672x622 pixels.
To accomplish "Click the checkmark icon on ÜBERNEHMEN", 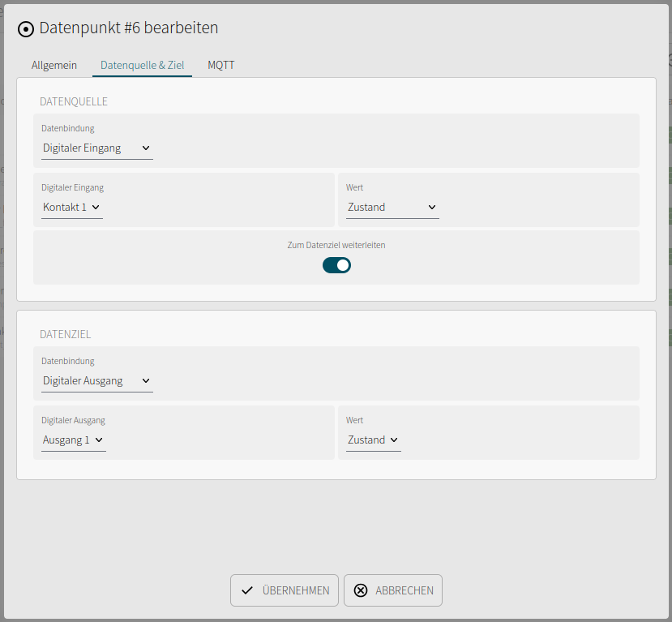I will click(x=247, y=590).
